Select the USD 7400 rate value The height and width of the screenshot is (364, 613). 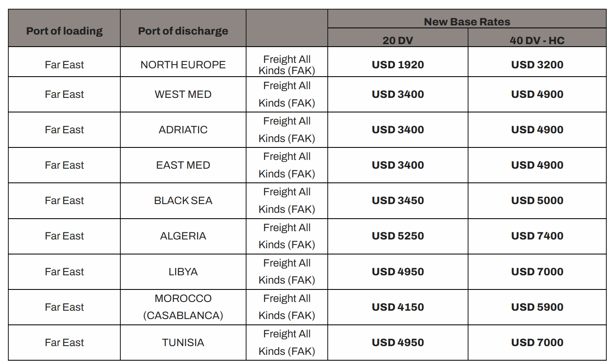tap(537, 236)
